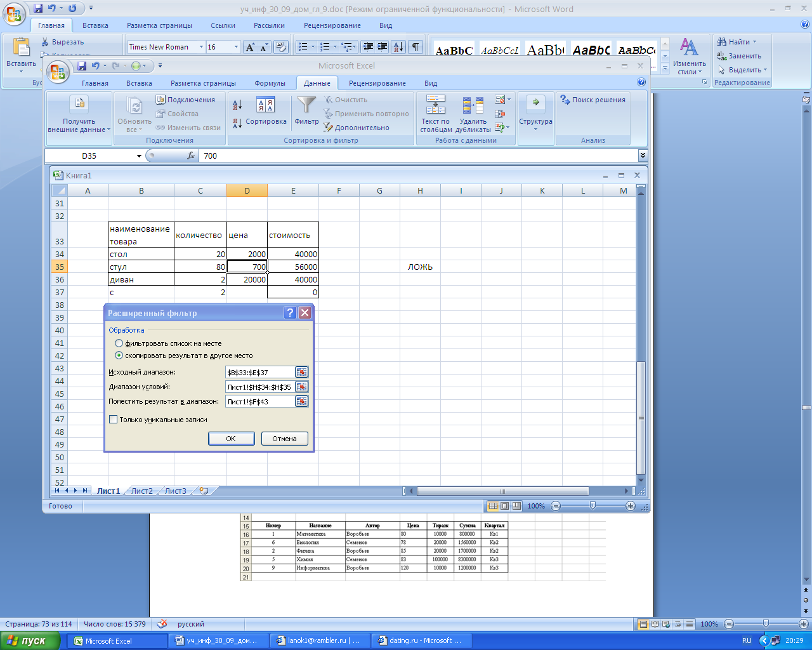Open the Рассылки tab in Word
Screen dimensions: 812x650
pyautogui.click(x=269, y=25)
